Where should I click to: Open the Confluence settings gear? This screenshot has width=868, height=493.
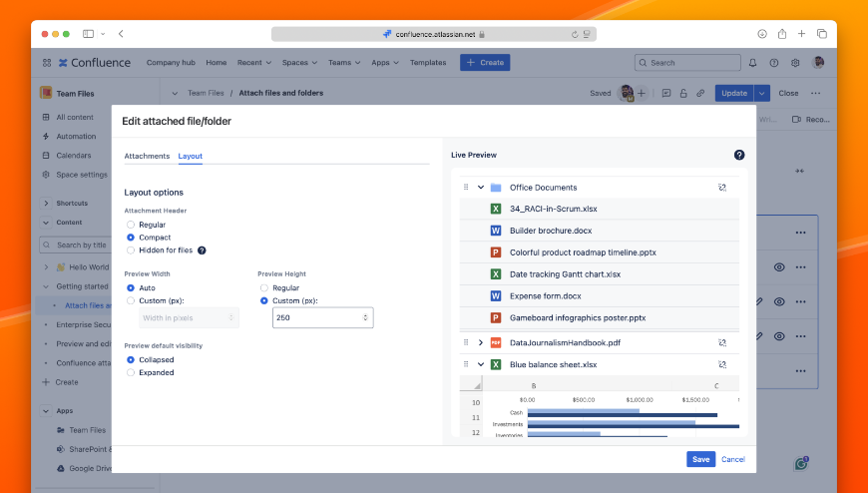click(x=795, y=63)
